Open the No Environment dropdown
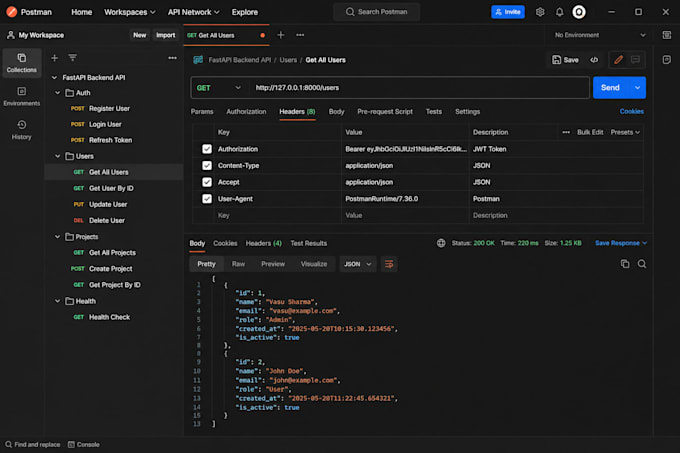 tap(600, 35)
